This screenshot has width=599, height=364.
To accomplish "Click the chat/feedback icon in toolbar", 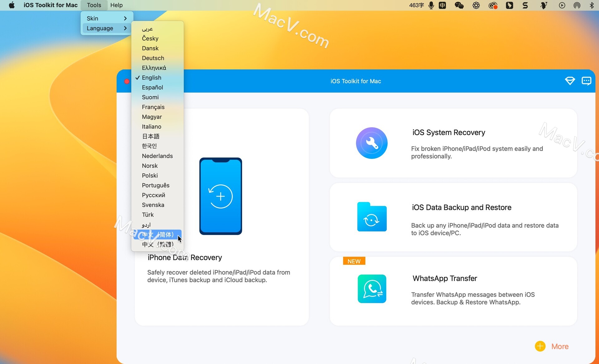I will pos(586,81).
